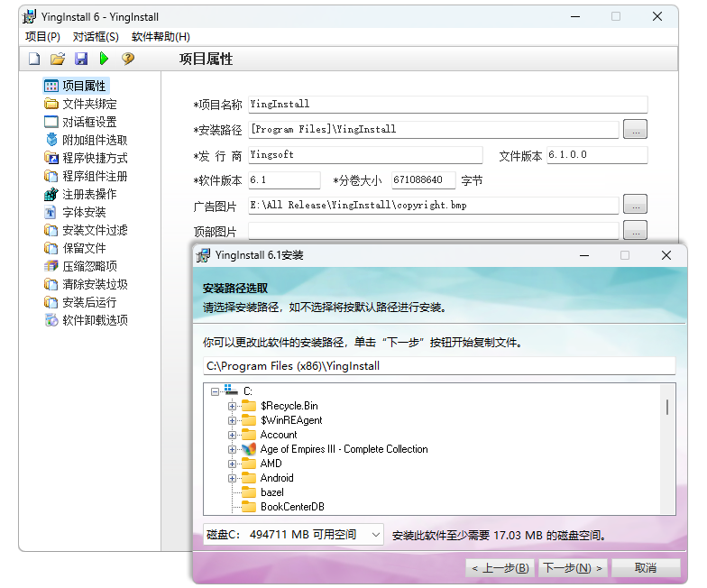Image resolution: width=707 pixels, height=588 pixels.
Task: Open the 磁盘C: available space dropdown
Action: point(293,535)
